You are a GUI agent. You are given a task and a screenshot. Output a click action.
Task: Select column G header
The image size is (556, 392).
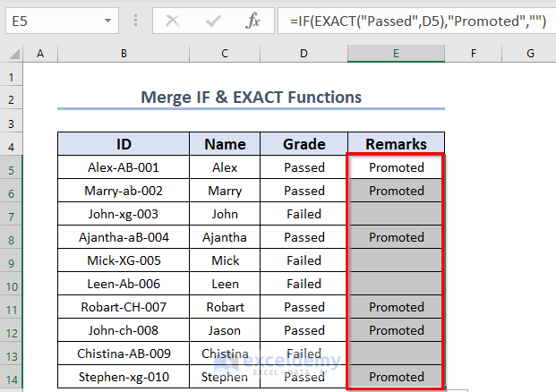530,54
